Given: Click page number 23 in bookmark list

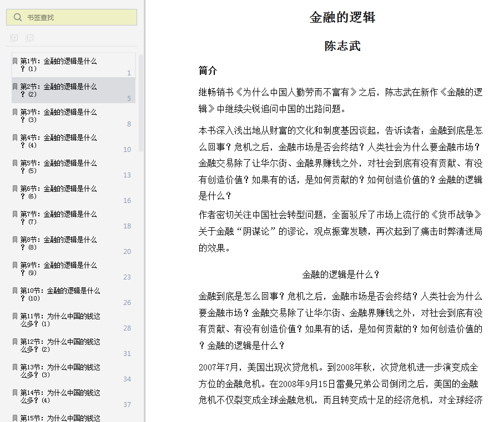Looking at the screenshot, I should 127,277.
